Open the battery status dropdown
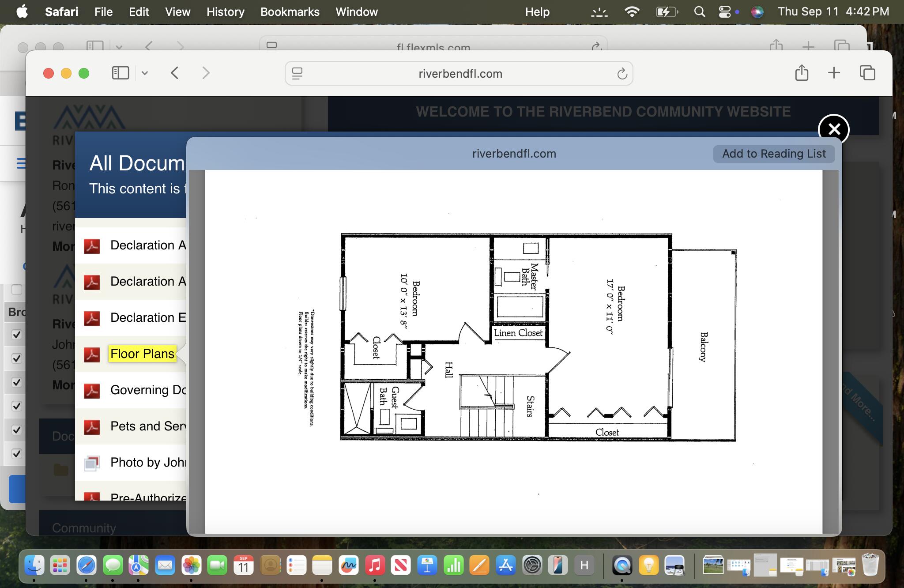 (667, 11)
